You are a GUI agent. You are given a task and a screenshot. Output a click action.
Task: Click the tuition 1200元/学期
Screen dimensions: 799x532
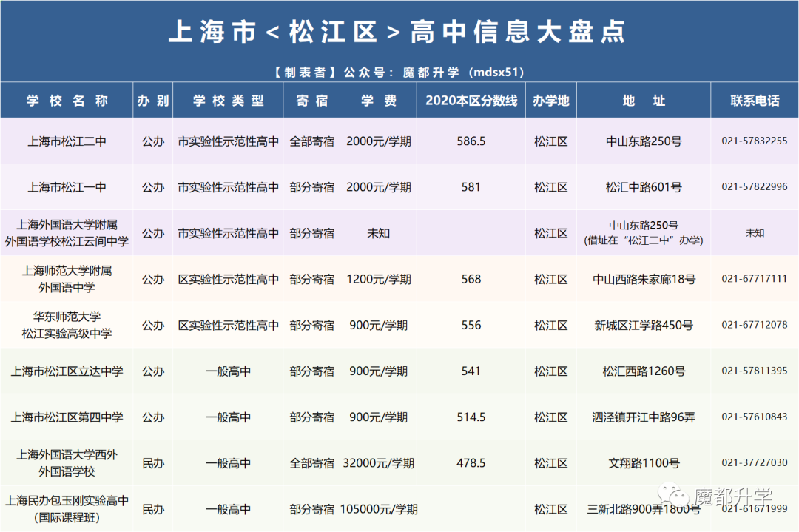point(378,279)
